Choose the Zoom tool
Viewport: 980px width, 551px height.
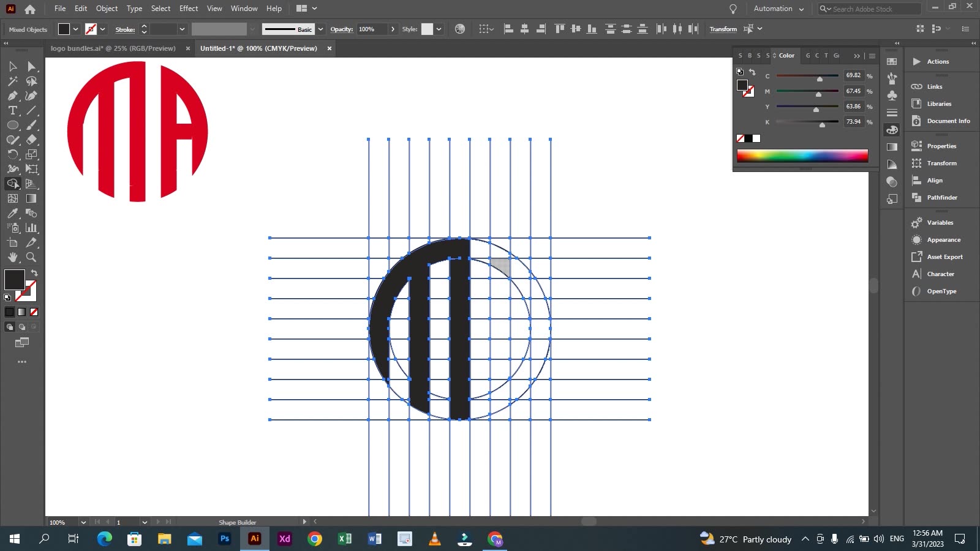(x=31, y=258)
